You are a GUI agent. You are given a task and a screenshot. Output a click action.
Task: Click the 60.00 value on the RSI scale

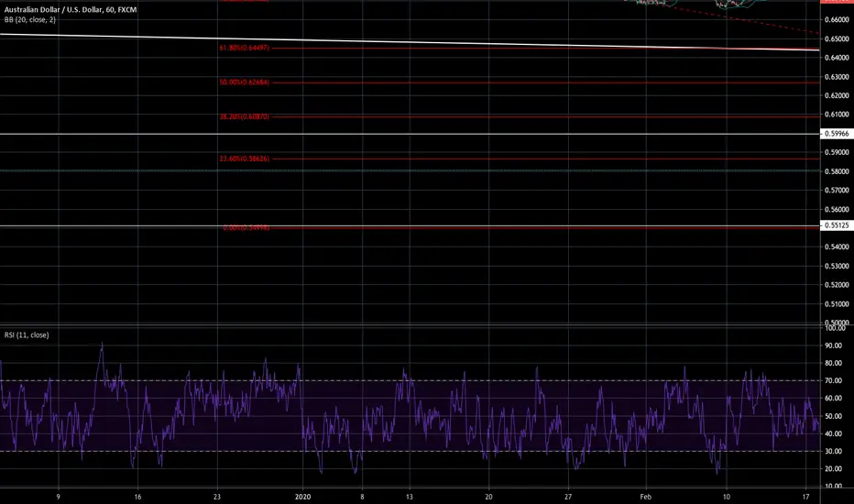(834, 399)
